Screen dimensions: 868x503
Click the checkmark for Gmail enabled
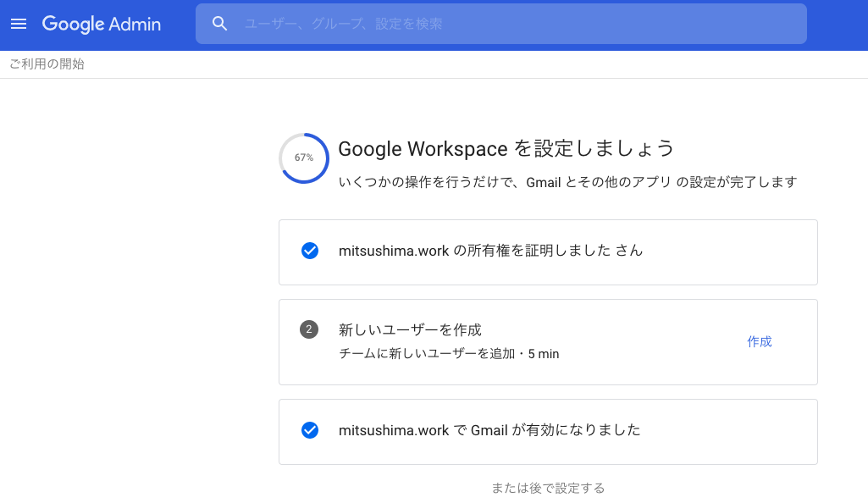pos(310,430)
